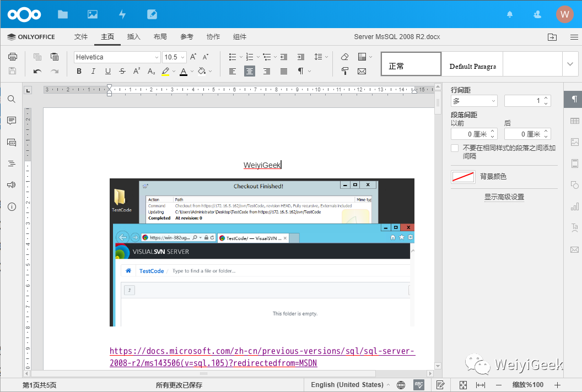Open the 文件 File tab

(80, 37)
